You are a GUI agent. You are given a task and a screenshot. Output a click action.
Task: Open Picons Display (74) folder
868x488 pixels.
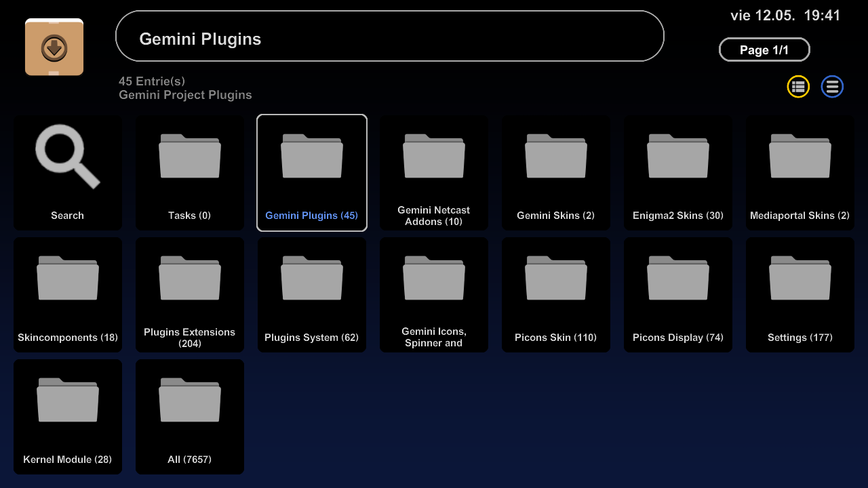(x=678, y=295)
